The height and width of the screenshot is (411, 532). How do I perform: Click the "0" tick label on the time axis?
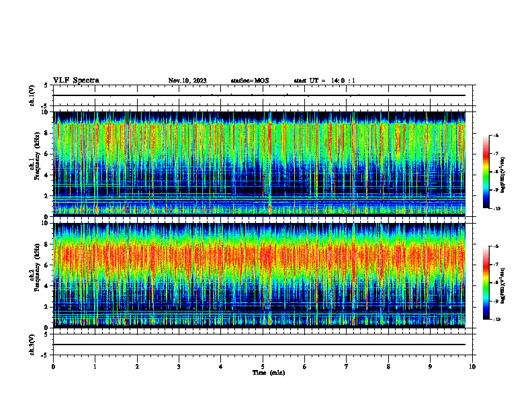(53, 367)
